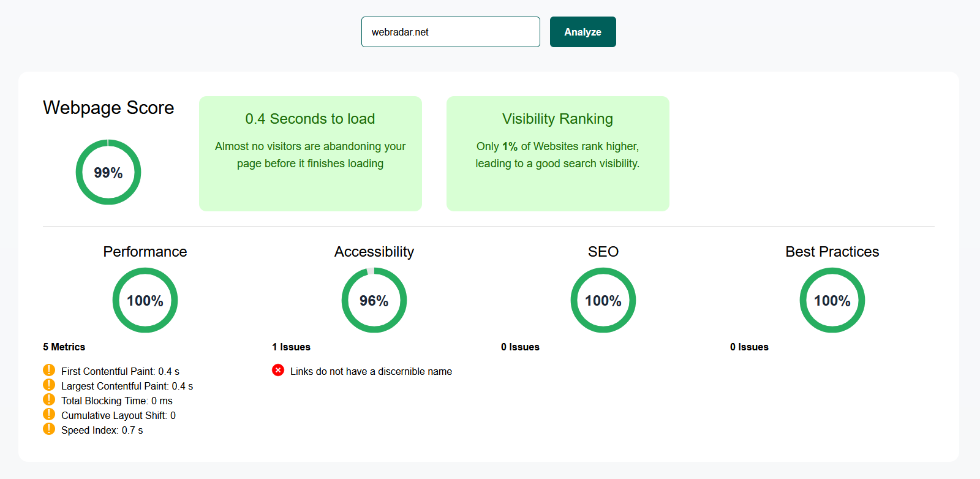Click 'First Contentful Paint: 0.4 s' metric
This screenshot has width=980, height=479.
(120, 371)
